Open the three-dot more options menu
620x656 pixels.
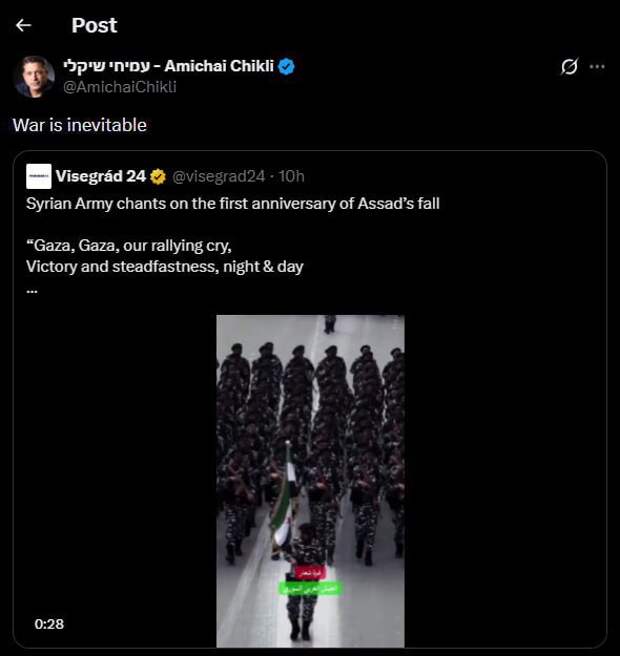597,67
